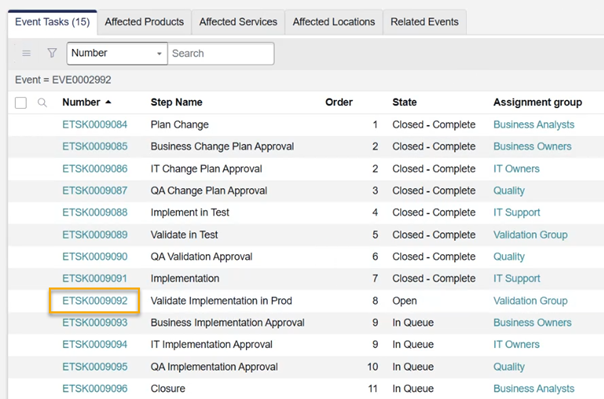
Task: Open task ETSK0009096
Action: [x=95, y=389]
